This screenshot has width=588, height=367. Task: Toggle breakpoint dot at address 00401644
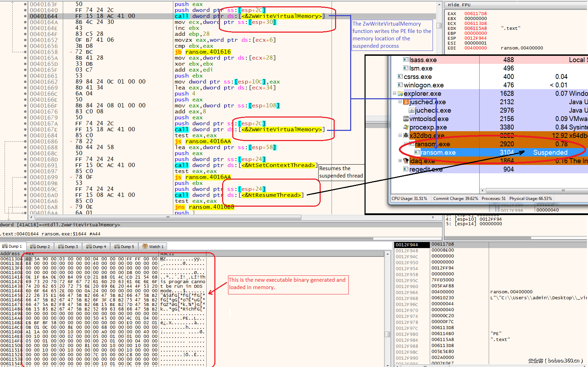click(x=25, y=16)
